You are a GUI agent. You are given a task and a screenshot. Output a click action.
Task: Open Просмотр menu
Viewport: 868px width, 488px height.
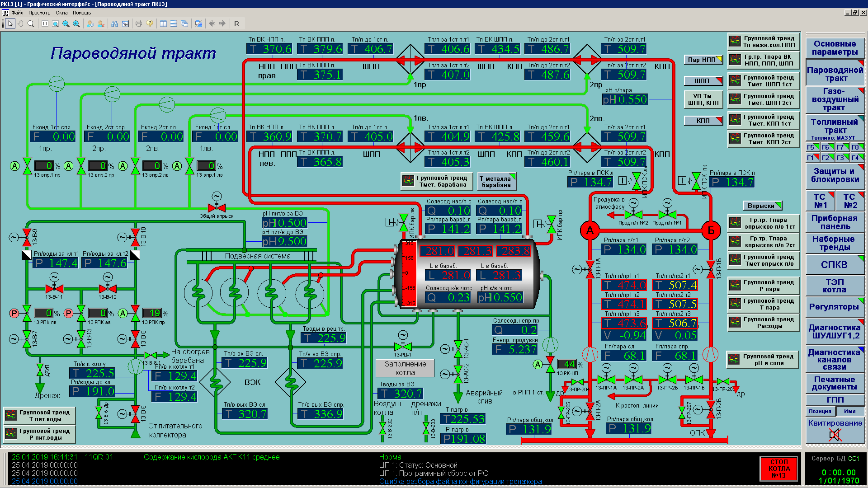pos(39,13)
